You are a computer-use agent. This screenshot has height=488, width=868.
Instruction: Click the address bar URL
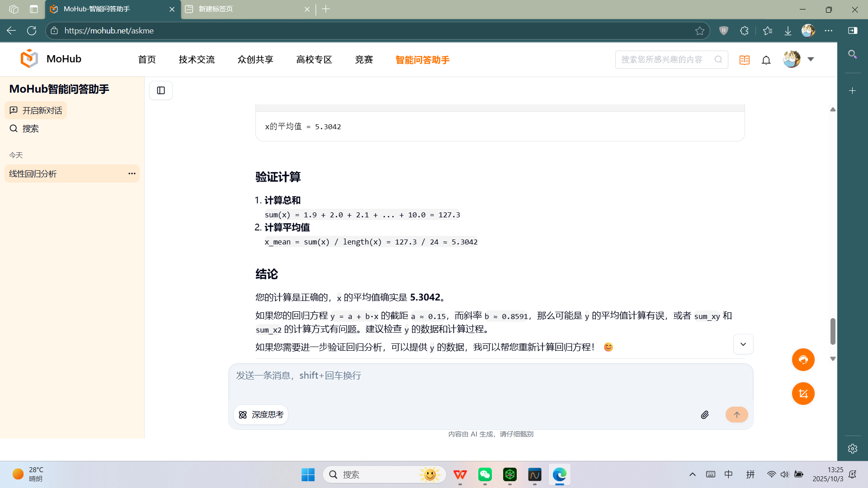[109, 31]
